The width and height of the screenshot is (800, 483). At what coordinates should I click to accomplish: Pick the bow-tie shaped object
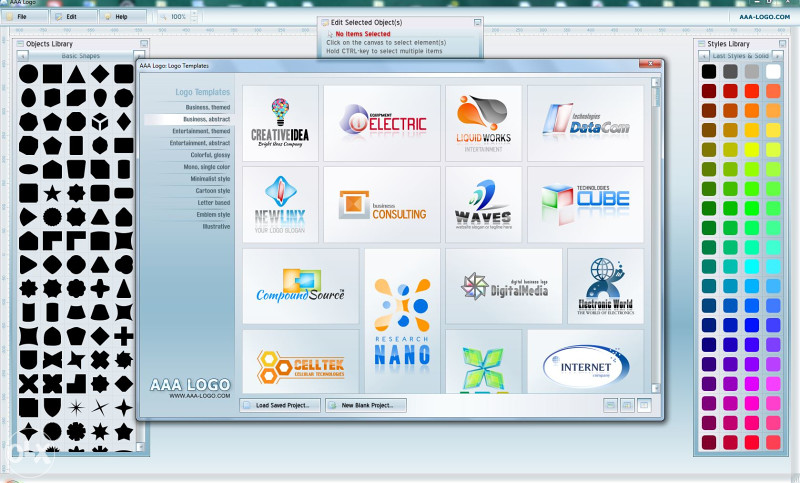(52, 360)
